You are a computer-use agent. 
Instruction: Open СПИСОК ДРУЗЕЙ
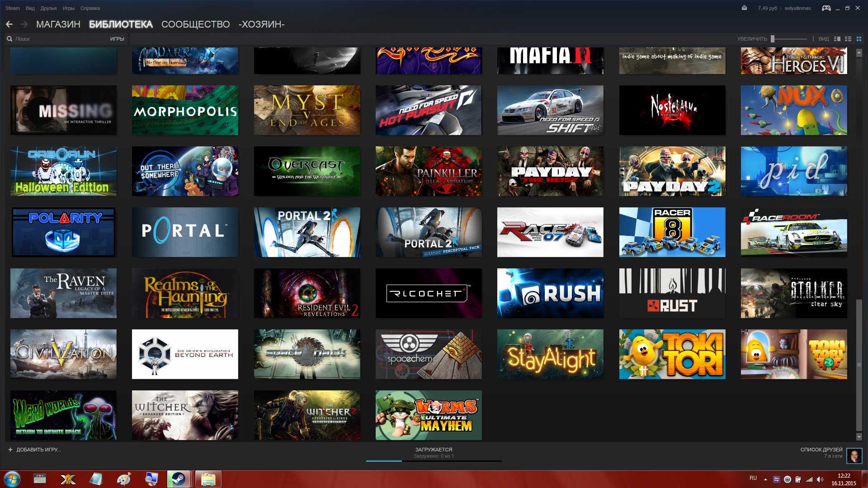[x=821, y=450]
